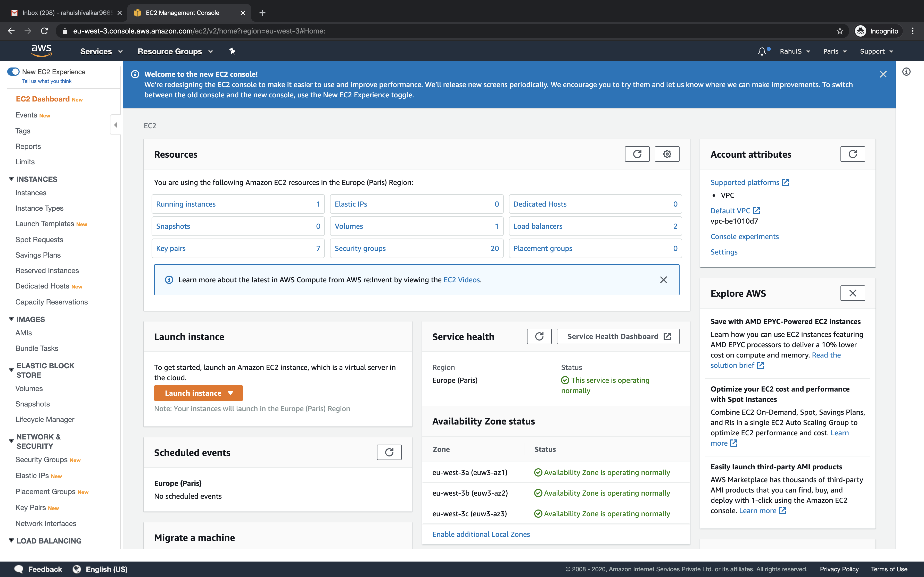Refresh the Service health status

click(539, 336)
